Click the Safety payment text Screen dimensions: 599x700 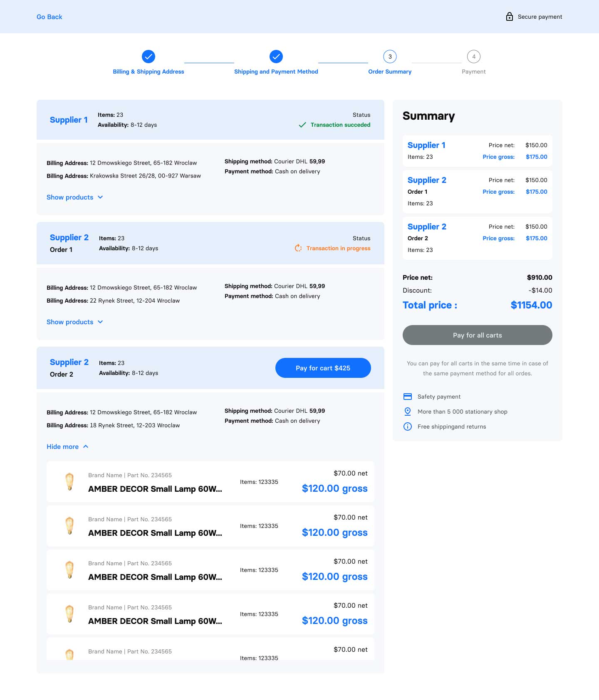pyautogui.click(x=439, y=397)
